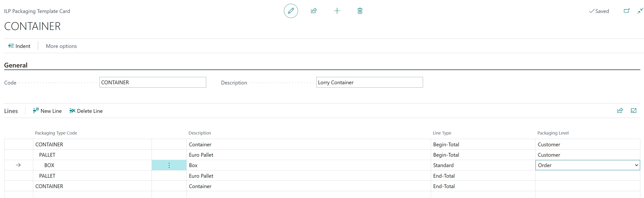This screenshot has width=644, height=198.
Task: Click Delete Line in Lines toolbar
Action: [86, 111]
